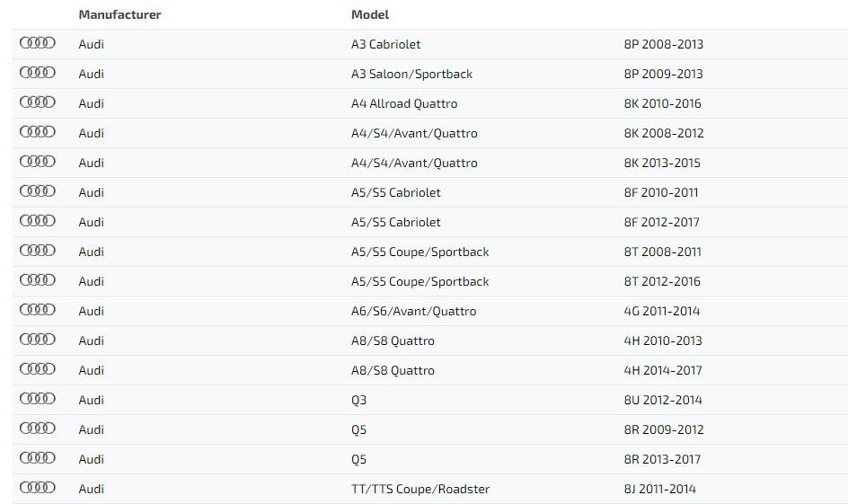848x504 pixels.
Task: Click the Audi rings icon next to Q3
Action: (37, 400)
